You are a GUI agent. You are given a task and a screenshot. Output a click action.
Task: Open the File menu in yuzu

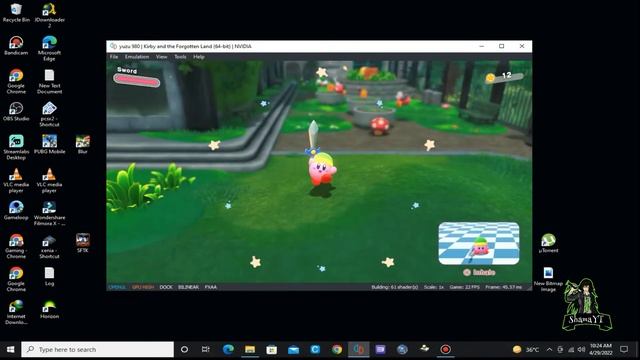pos(114,57)
